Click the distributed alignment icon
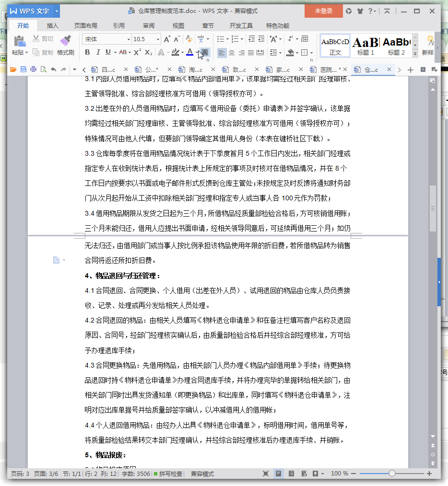This screenshot has height=486, width=448. point(260,53)
